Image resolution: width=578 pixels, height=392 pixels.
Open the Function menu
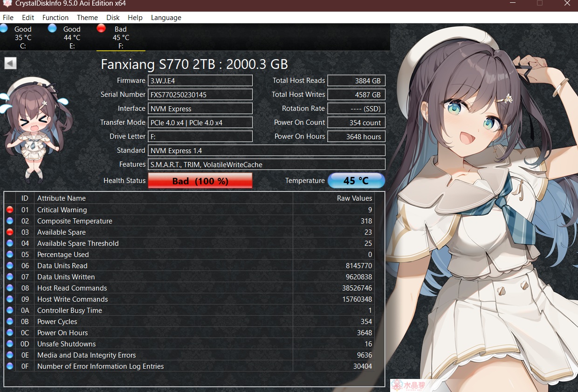[55, 18]
